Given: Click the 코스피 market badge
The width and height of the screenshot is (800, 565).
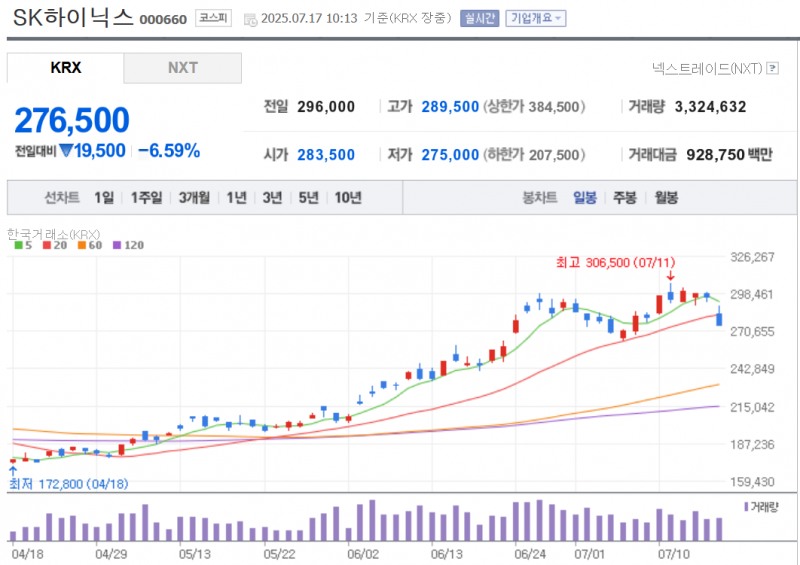Looking at the screenshot, I should (x=211, y=18).
